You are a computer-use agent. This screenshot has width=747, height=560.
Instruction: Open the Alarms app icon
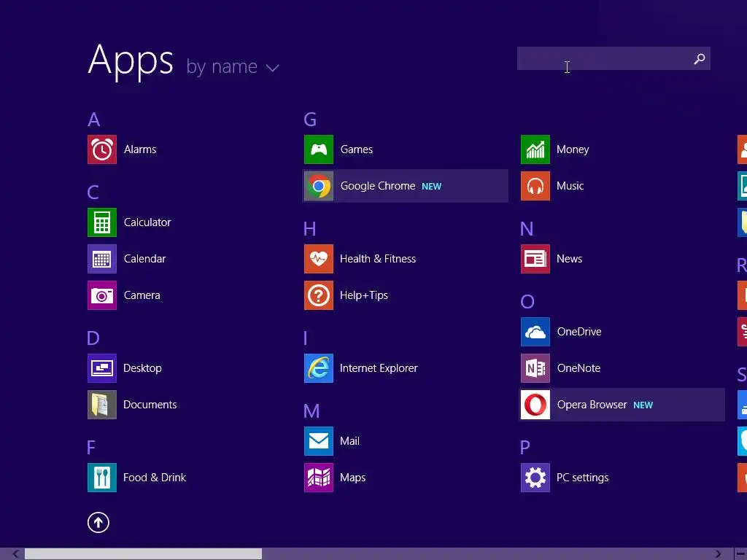point(102,149)
